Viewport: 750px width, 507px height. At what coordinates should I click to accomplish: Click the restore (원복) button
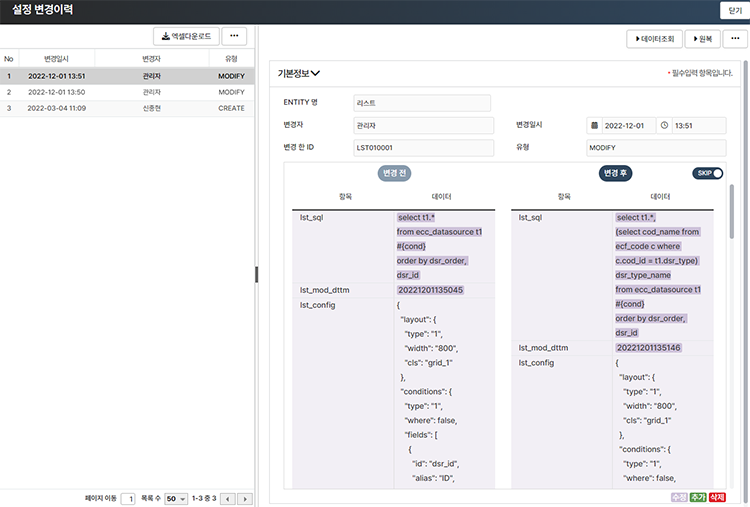tap(703, 39)
